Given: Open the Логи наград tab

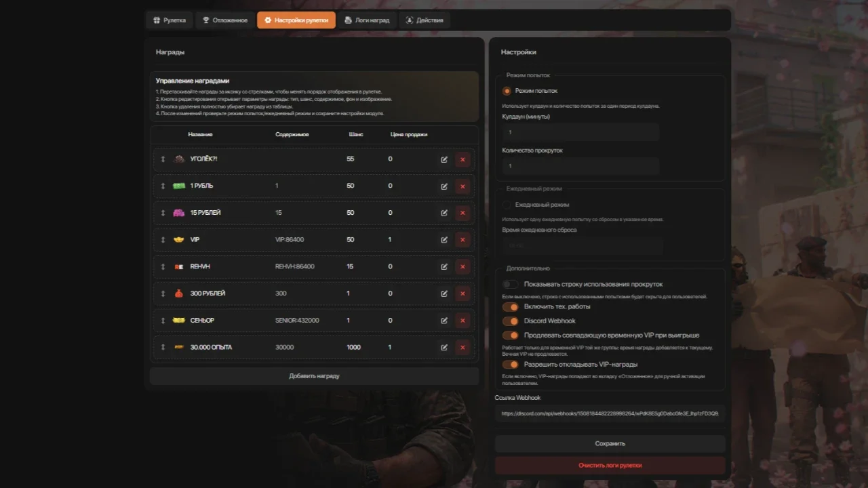Looking at the screenshot, I should click(x=367, y=20).
